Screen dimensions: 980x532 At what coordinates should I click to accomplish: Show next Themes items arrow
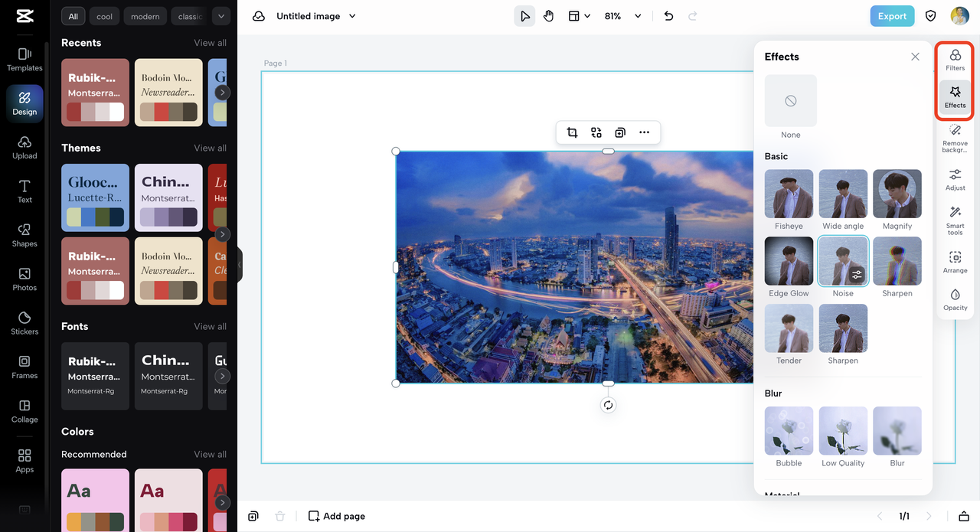222,234
